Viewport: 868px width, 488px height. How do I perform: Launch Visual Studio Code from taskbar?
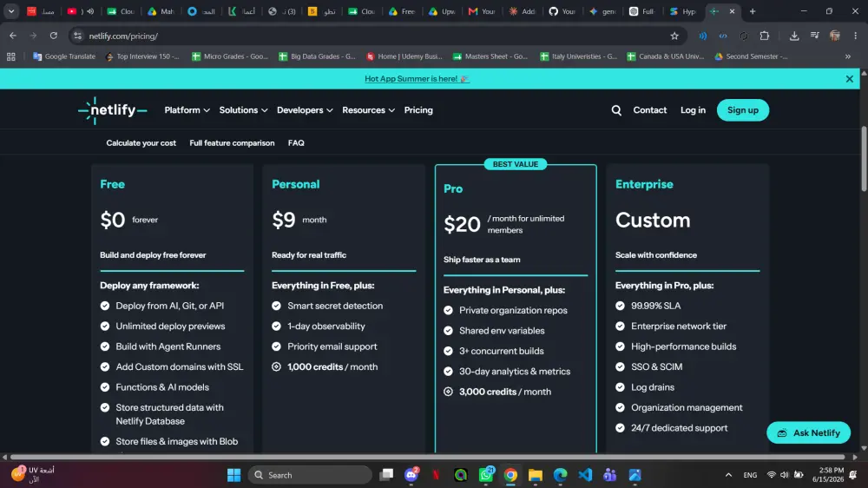(585, 475)
